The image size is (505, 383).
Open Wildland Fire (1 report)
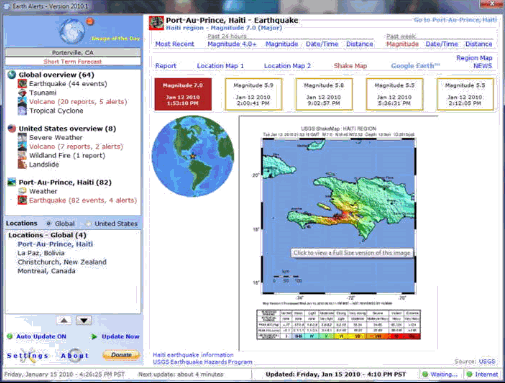[67, 155]
